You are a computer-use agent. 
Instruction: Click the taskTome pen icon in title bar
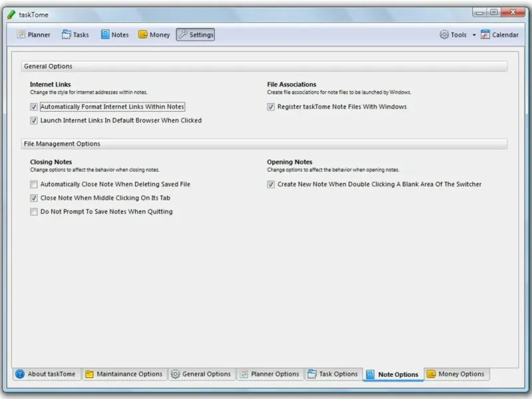[11, 15]
